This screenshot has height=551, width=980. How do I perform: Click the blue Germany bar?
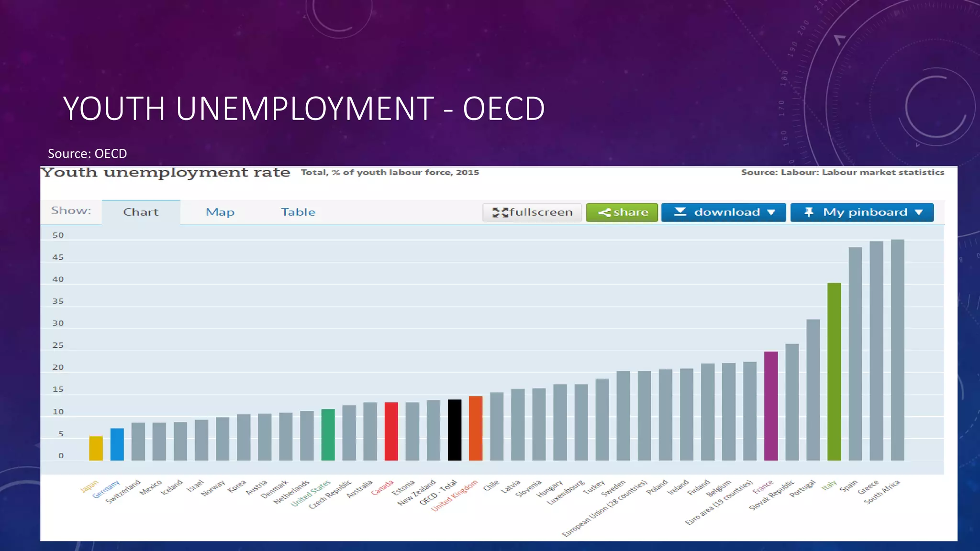117,444
